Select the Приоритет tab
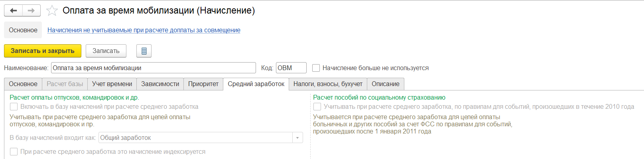This screenshot has width=644, height=159. click(x=203, y=84)
